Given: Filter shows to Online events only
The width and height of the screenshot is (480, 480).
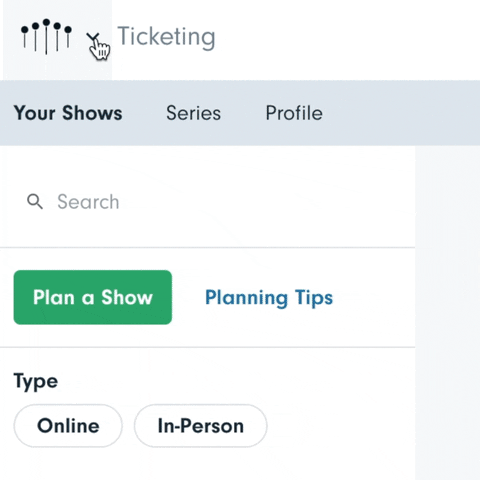Looking at the screenshot, I should [68, 426].
